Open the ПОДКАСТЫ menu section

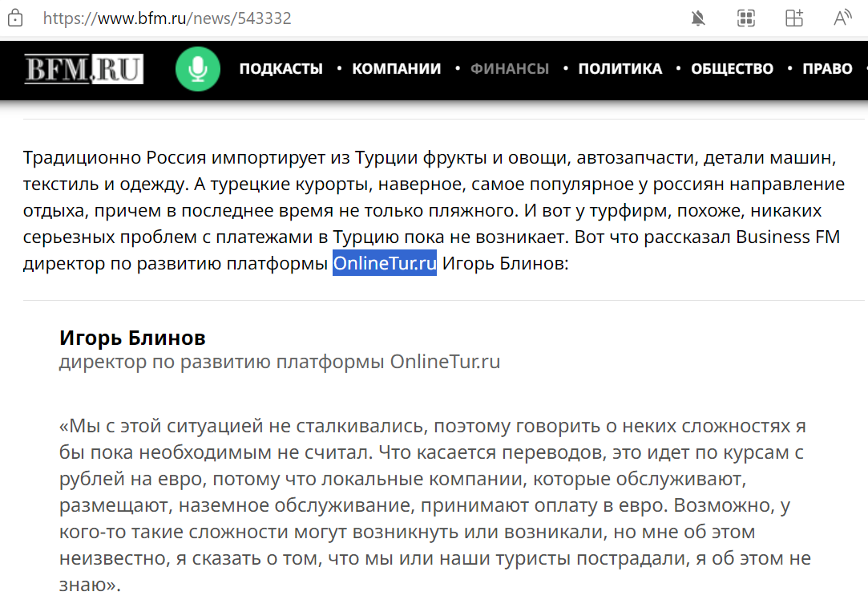click(x=281, y=69)
